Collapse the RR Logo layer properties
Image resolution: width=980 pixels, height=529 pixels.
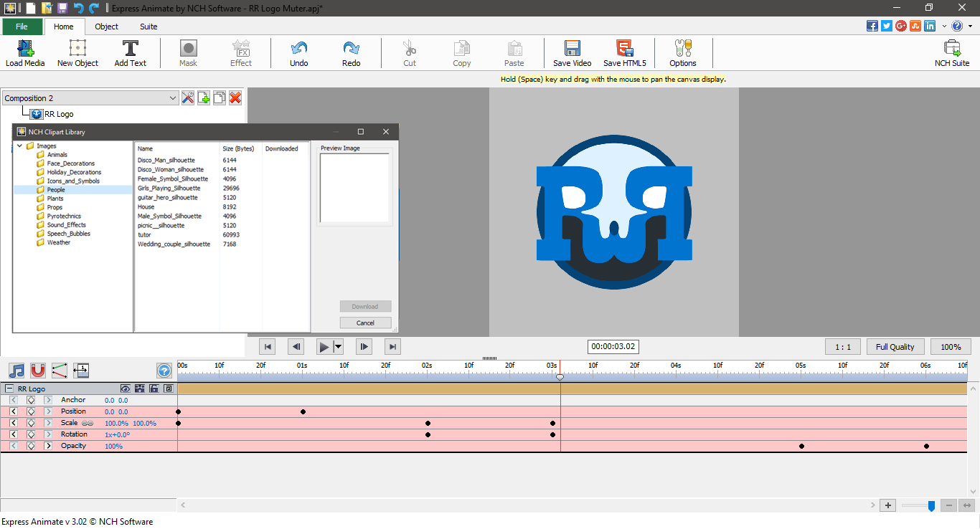coord(9,389)
